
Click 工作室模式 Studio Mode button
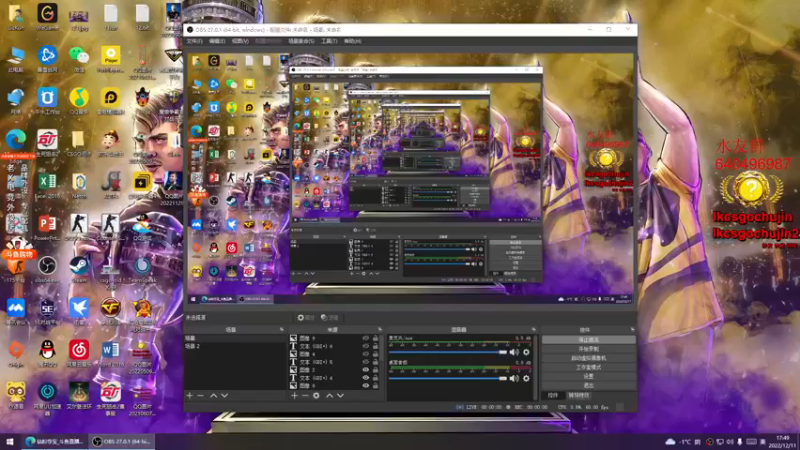coord(589,367)
